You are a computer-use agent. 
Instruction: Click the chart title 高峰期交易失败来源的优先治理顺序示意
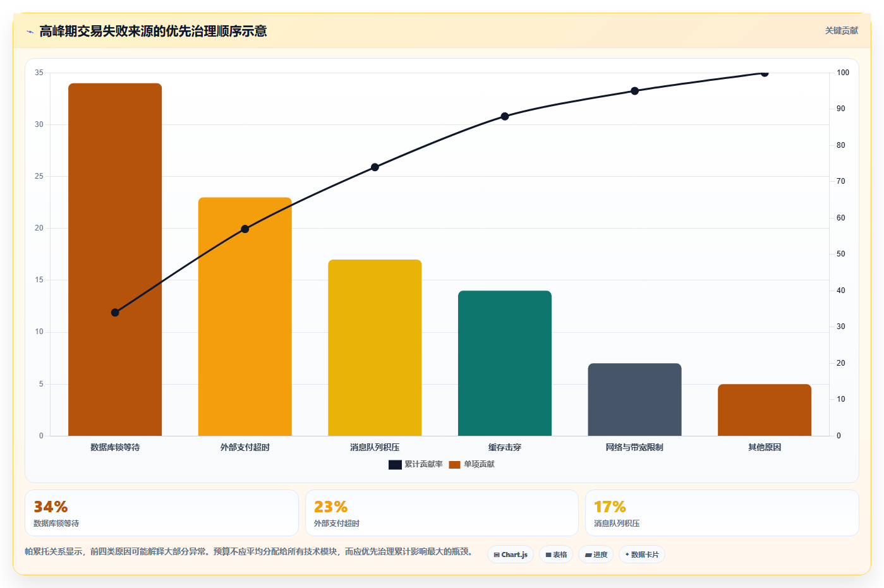point(153,31)
